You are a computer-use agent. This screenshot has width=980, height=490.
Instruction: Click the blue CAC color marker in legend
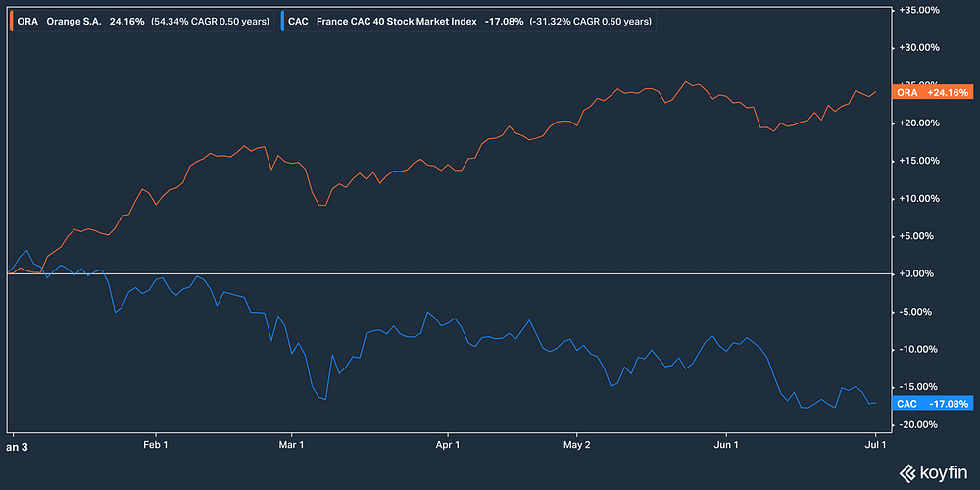282,22
